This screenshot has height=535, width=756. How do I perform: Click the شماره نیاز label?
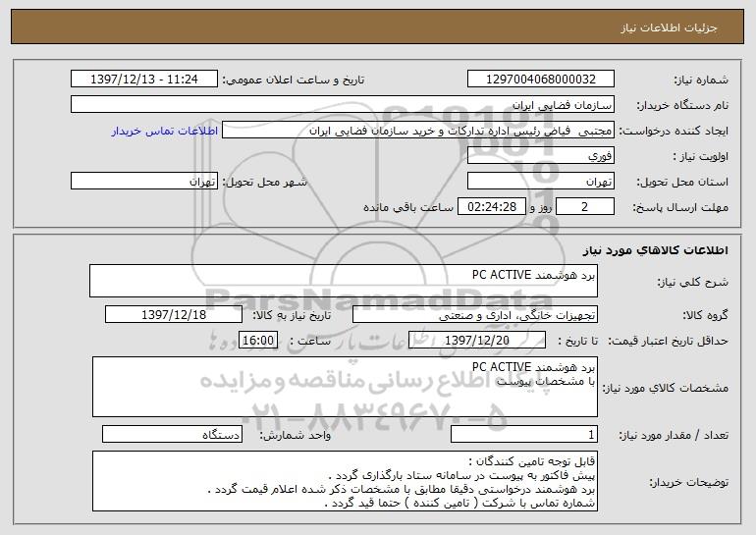pos(701,80)
